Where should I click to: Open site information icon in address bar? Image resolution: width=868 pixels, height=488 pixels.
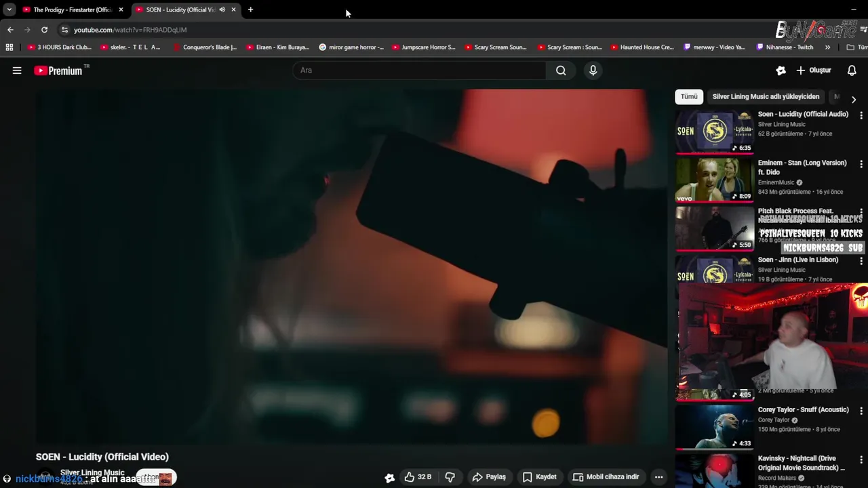click(x=64, y=30)
